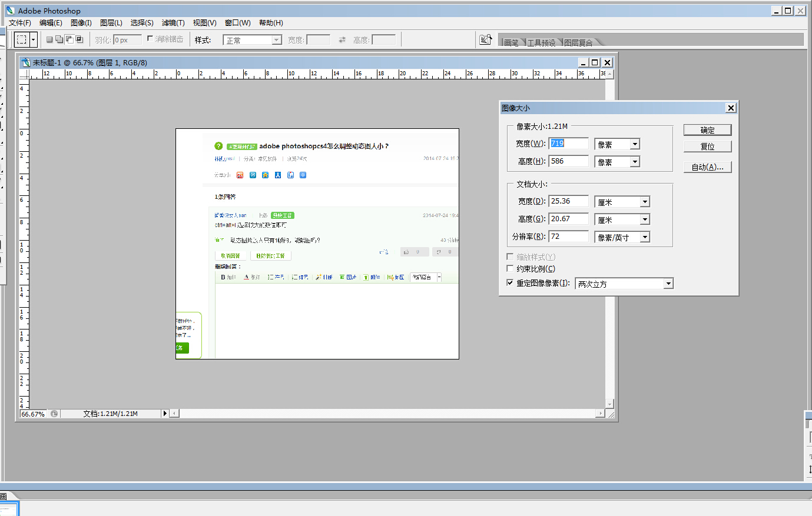Click the canvas image in document window
812x516 pixels.
click(x=317, y=244)
